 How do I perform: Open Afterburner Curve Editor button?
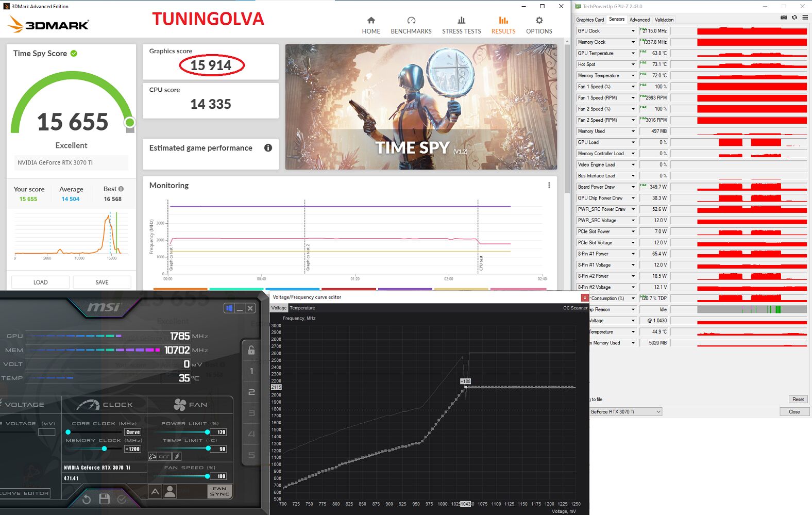point(25,493)
